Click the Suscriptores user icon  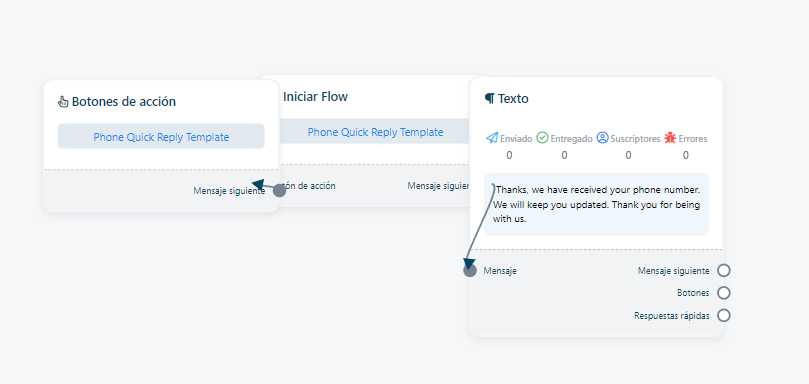coord(602,138)
